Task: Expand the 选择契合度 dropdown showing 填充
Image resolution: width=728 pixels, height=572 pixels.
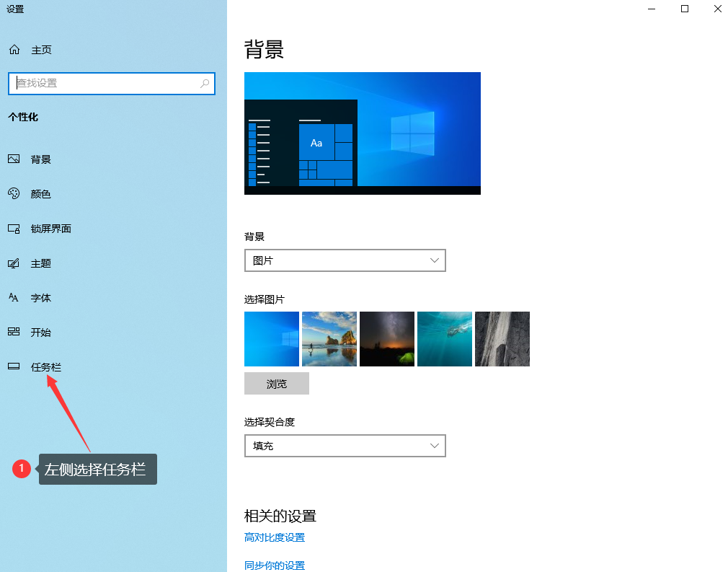Action: click(x=345, y=446)
